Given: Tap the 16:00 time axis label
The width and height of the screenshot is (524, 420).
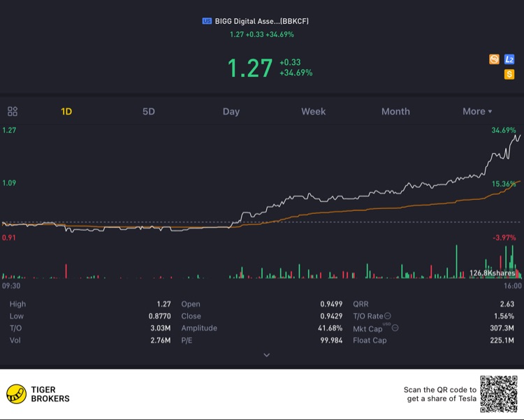Looking at the screenshot, I should [x=513, y=286].
